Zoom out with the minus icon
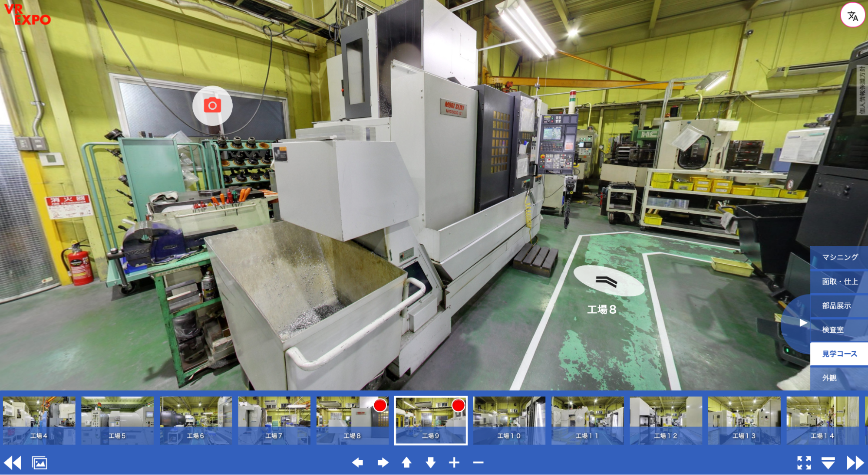This screenshot has height=475, width=868. coord(478,462)
